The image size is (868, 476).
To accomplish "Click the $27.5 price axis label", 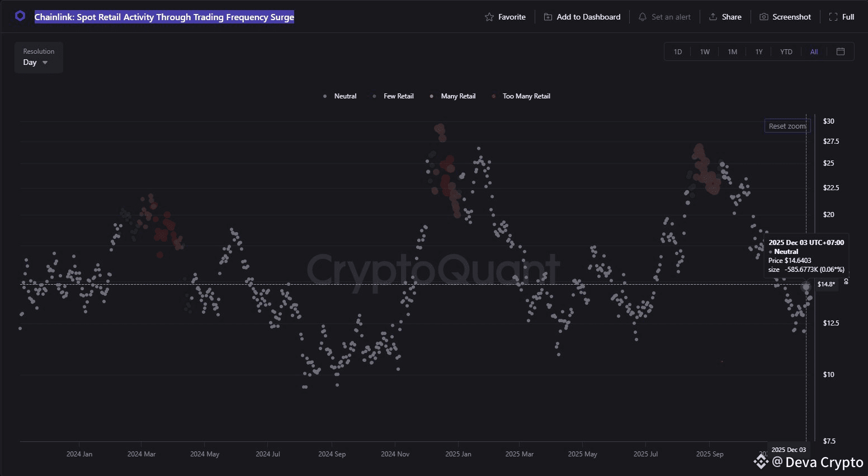I will (x=831, y=142).
